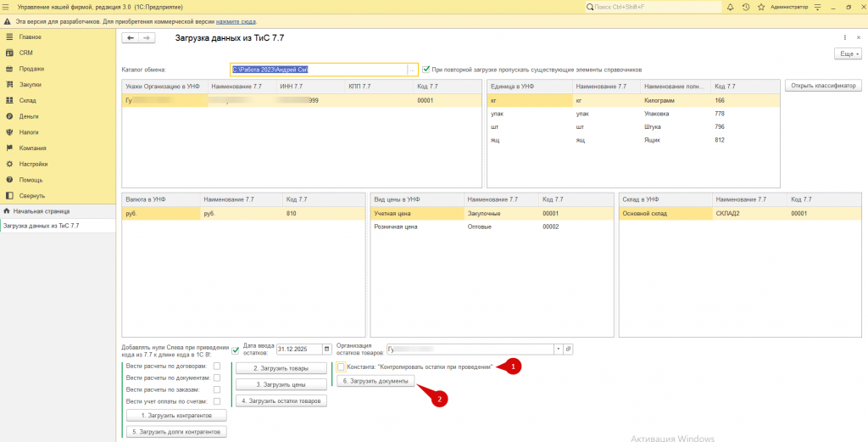Click 2. Загрузить товары button

281,368
